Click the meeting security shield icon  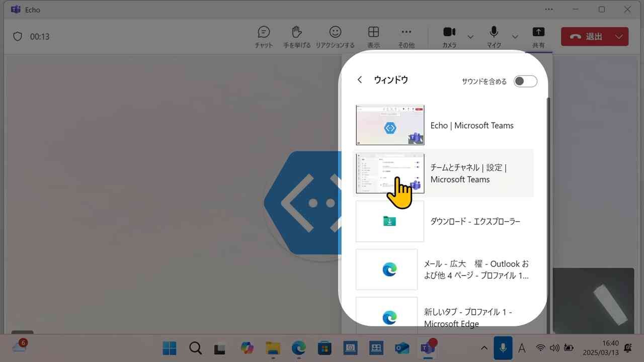point(18,36)
